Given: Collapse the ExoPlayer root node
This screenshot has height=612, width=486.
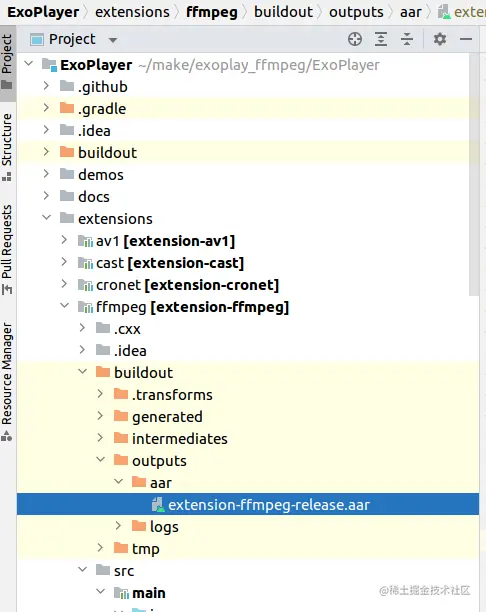Looking at the screenshot, I should pyautogui.click(x=28, y=64).
